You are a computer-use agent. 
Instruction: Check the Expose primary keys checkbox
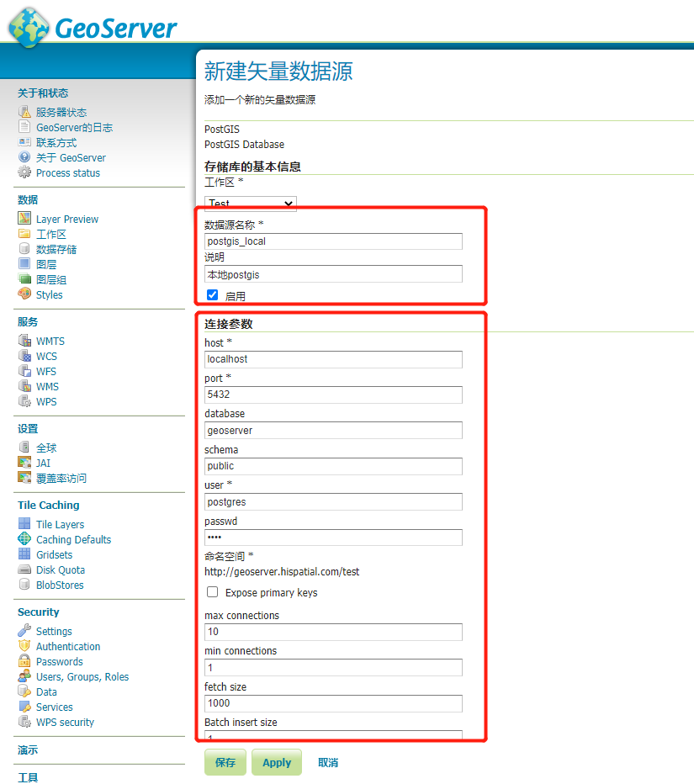(213, 592)
